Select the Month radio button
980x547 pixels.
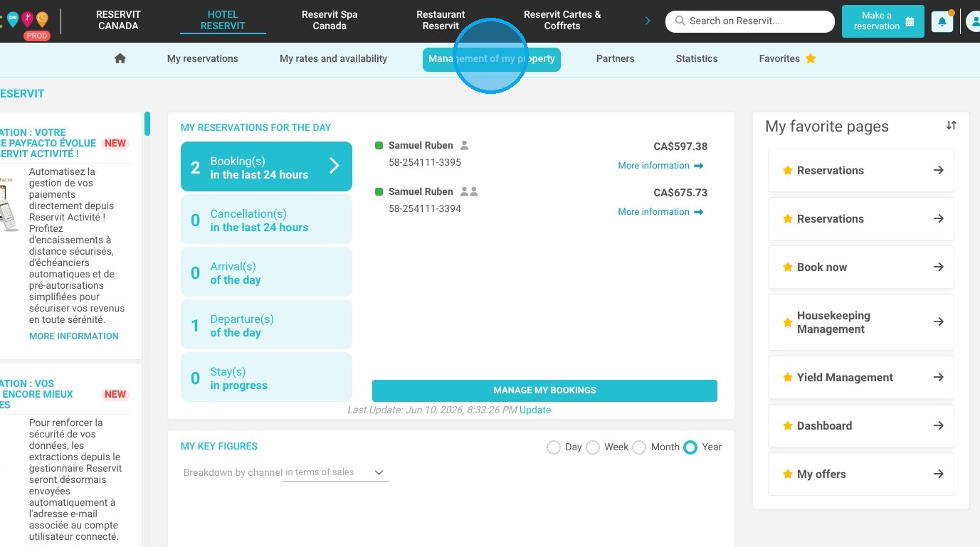639,447
